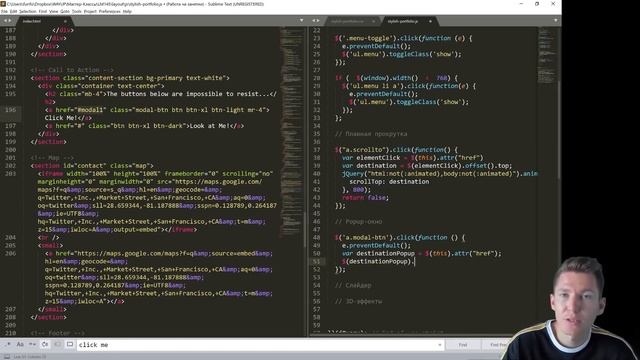The width and height of the screenshot is (640, 360).
Task: Open the View menu
Action: tap(53, 11)
